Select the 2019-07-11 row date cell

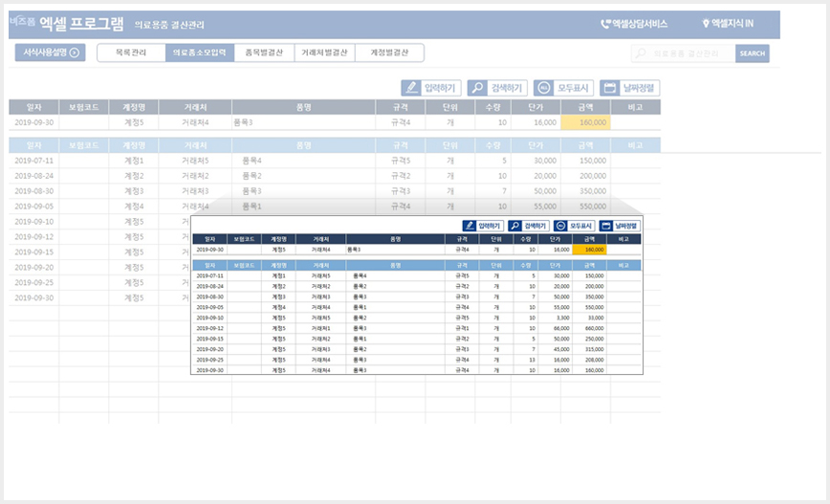[33, 161]
